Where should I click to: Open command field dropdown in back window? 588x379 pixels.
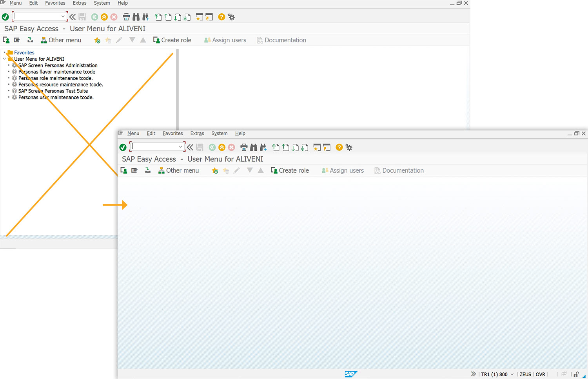pyautogui.click(x=63, y=16)
